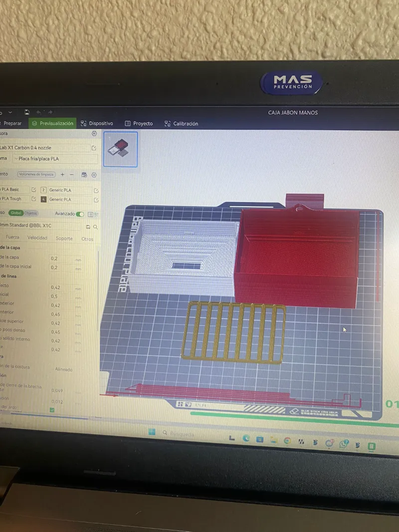Select plate 1 thumbnail

click(x=120, y=149)
